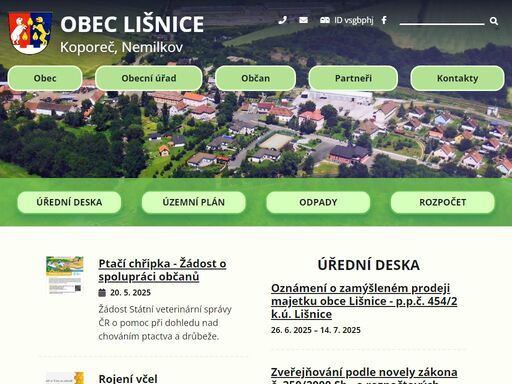Open the Partneři menu

[x=353, y=78]
